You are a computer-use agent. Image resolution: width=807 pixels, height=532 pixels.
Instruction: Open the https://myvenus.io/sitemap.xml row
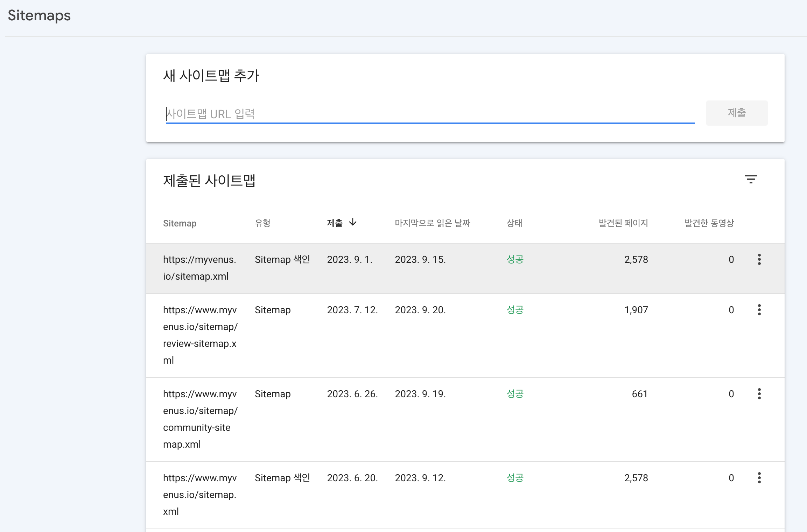click(199, 268)
